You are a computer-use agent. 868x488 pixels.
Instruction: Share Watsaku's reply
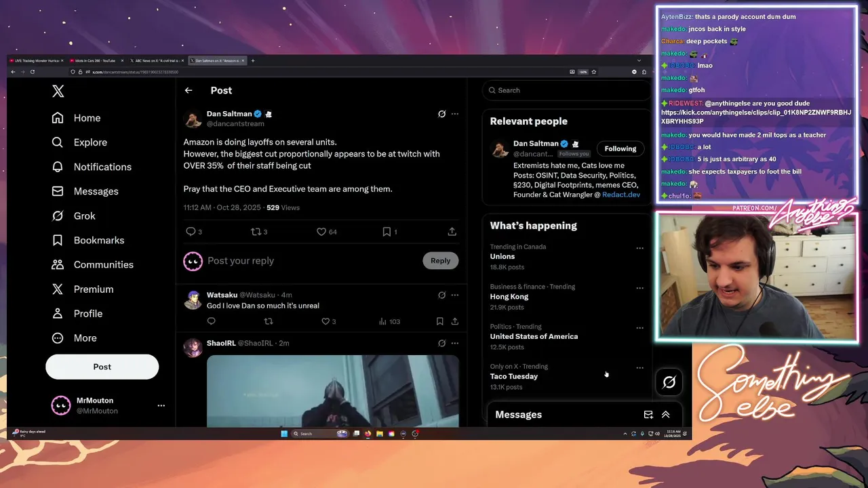point(455,321)
